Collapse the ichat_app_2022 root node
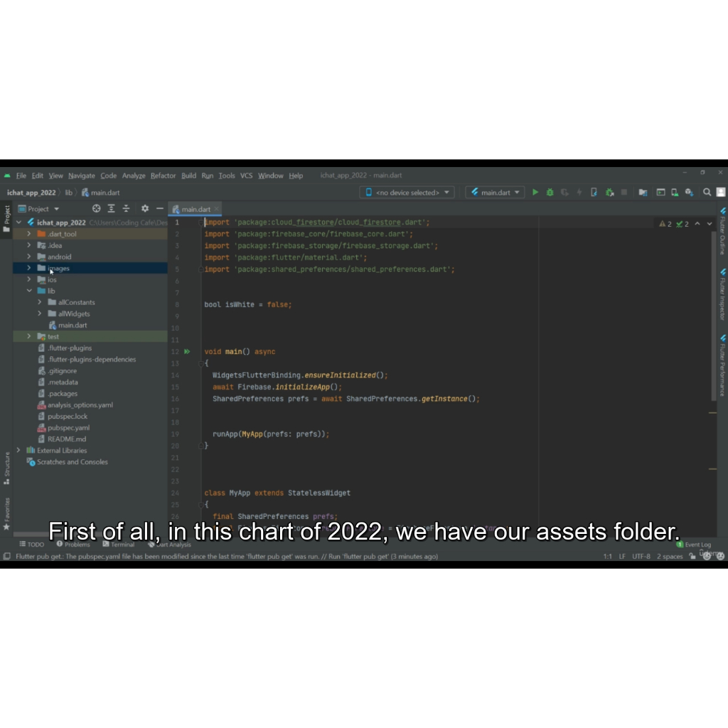The width and height of the screenshot is (728, 728). [19, 223]
